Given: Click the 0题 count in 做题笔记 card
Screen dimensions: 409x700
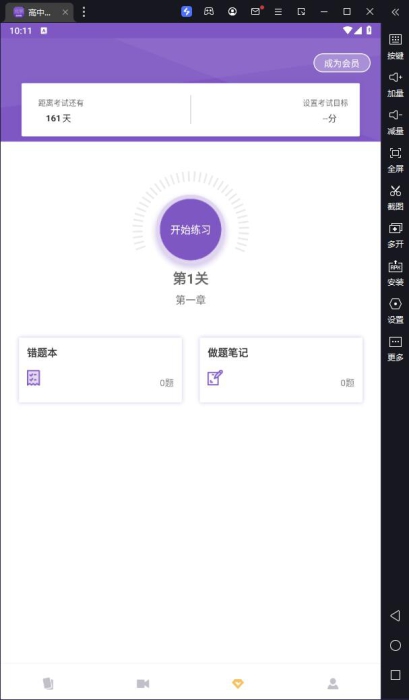Looking at the screenshot, I should [x=347, y=383].
